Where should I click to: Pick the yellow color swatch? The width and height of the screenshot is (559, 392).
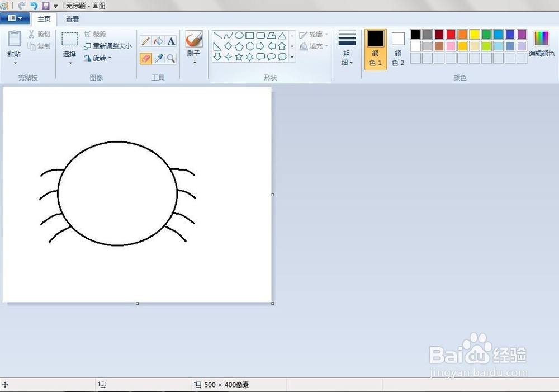pos(475,34)
